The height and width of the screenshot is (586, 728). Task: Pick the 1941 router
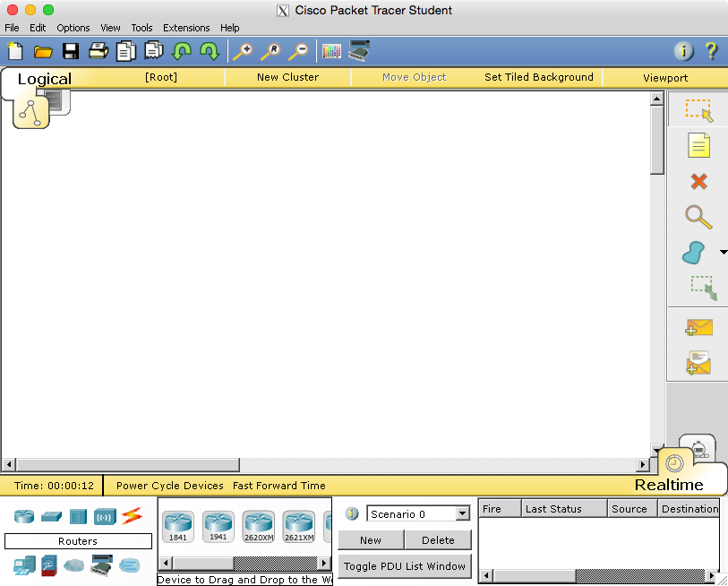point(218,527)
